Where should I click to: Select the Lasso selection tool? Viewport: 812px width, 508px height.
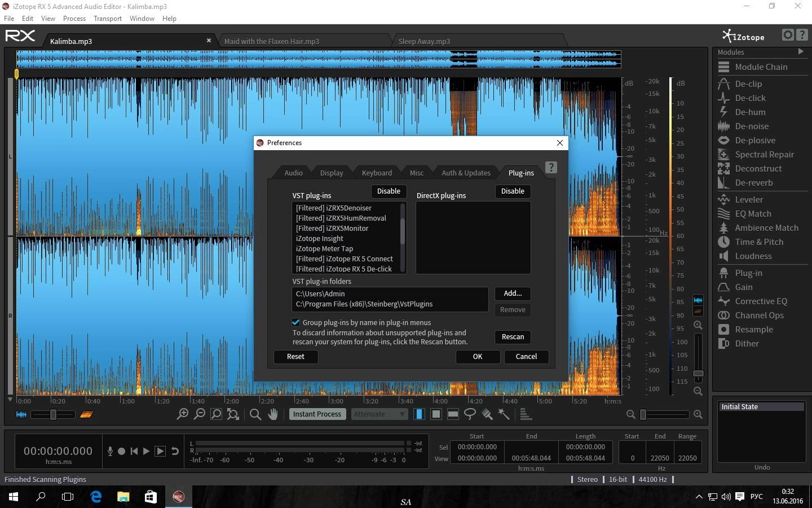coord(470,414)
